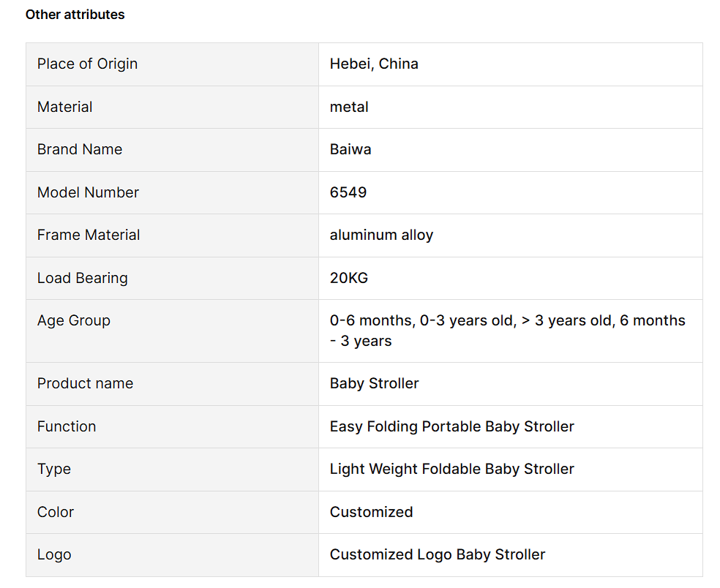The height and width of the screenshot is (588, 720).
Task: Select the "Place of Origin" label cell
Action: 87,64
